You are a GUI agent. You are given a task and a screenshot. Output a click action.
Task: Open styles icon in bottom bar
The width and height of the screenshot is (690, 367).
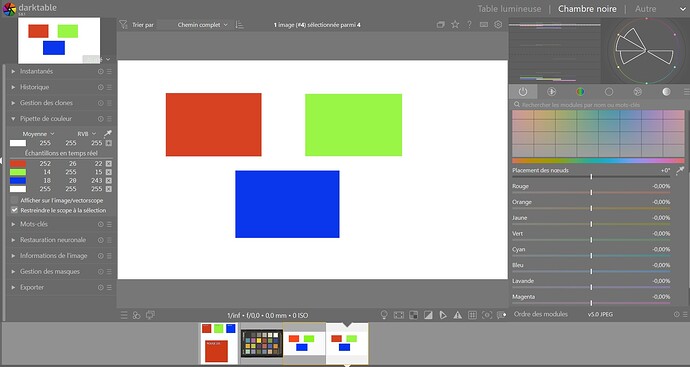click(x=136, y=315)
